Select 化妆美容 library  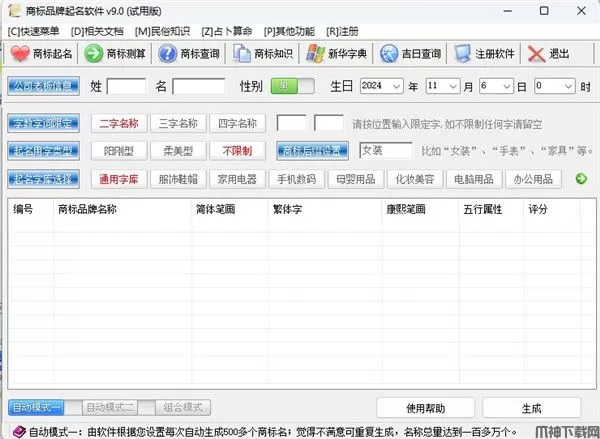click(x=415, y=179)
